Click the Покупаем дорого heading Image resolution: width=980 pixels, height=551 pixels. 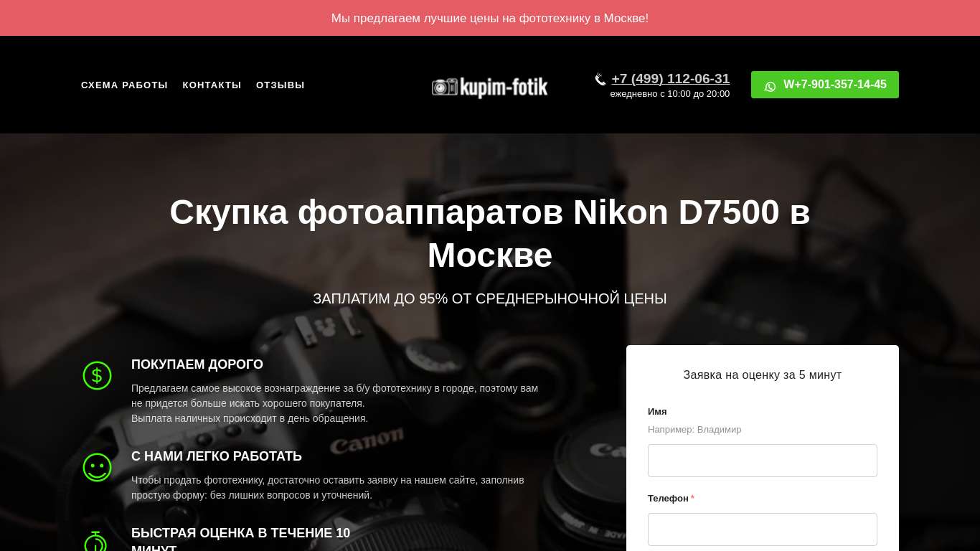pyautogui.click(x=197, y=364)
